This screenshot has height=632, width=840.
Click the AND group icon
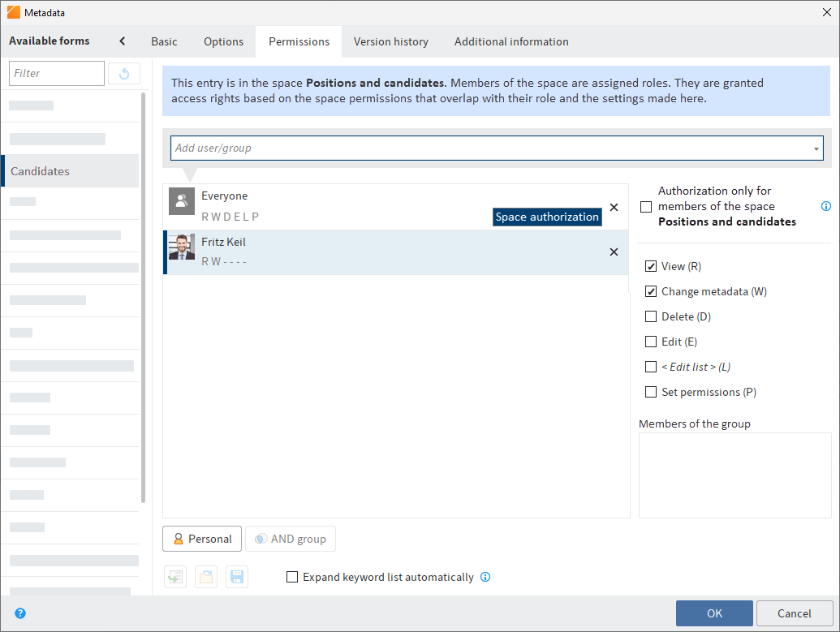(261, 538)
